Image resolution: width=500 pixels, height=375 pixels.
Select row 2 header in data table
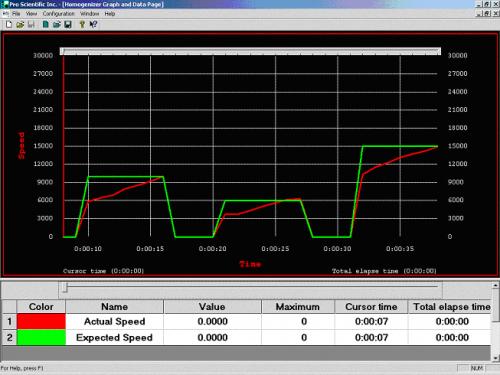click(9, 337)
